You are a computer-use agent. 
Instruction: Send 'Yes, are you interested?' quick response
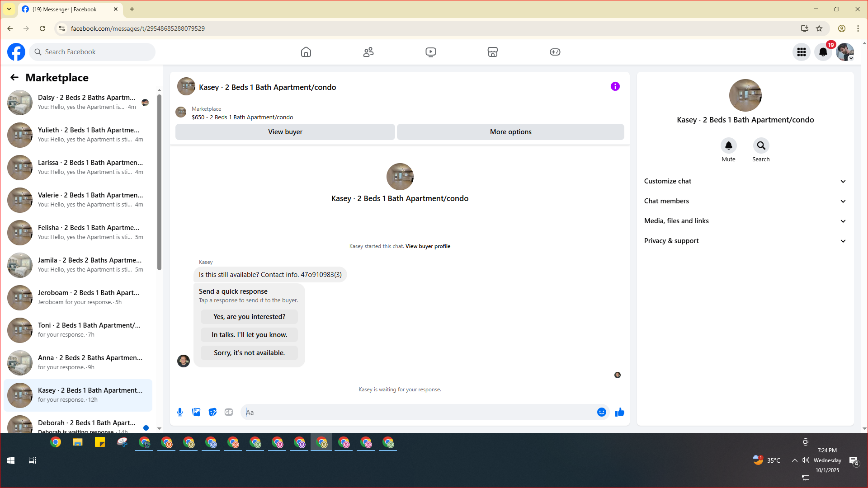pos(250,317)
